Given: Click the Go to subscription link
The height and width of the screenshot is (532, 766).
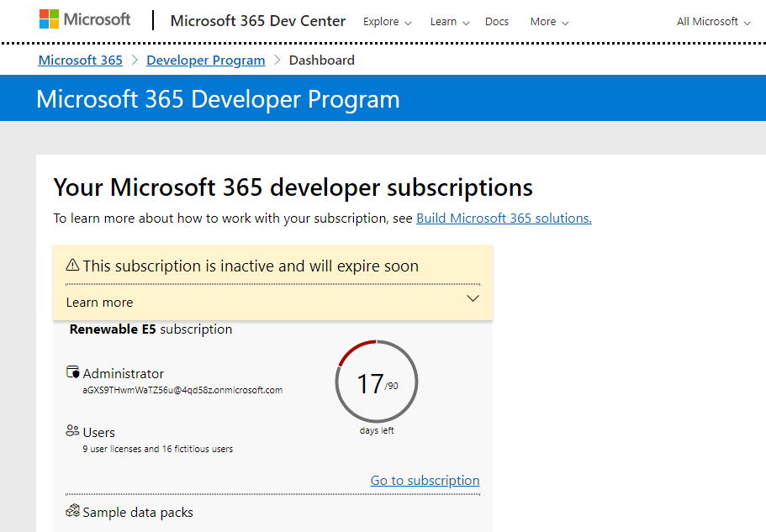Looking at the screenshot, I should pos(425,480).
